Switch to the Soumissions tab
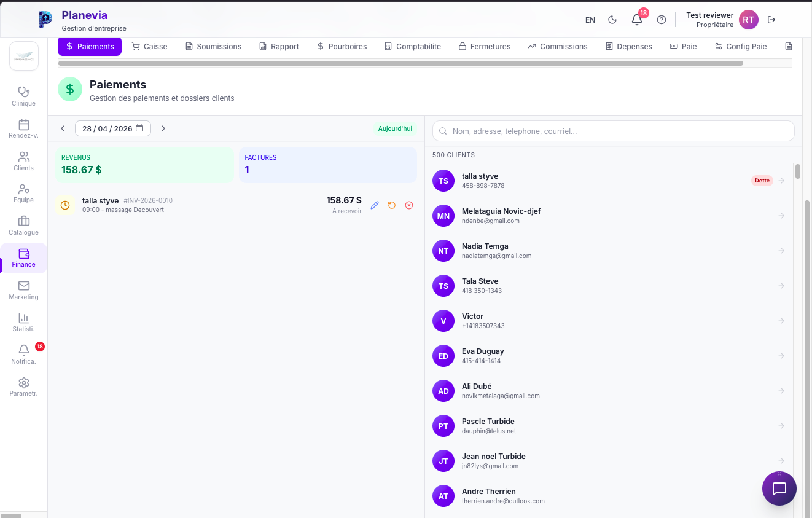 213,46
